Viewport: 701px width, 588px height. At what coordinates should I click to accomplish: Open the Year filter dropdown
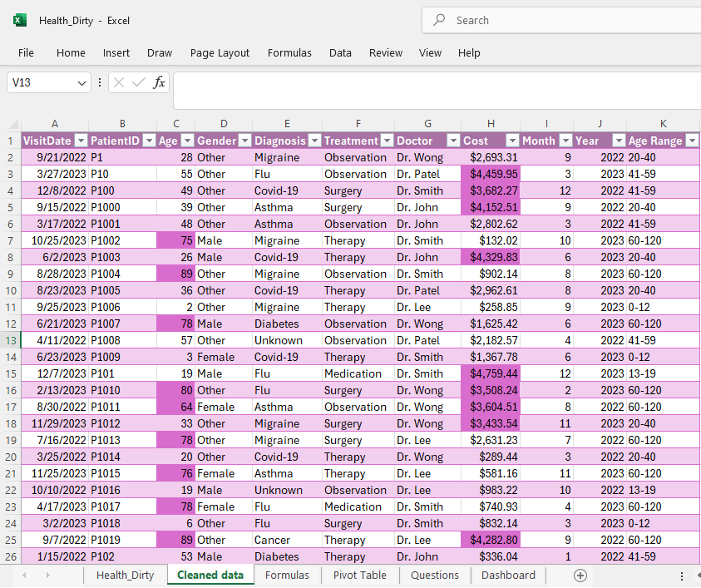(619, 141)
